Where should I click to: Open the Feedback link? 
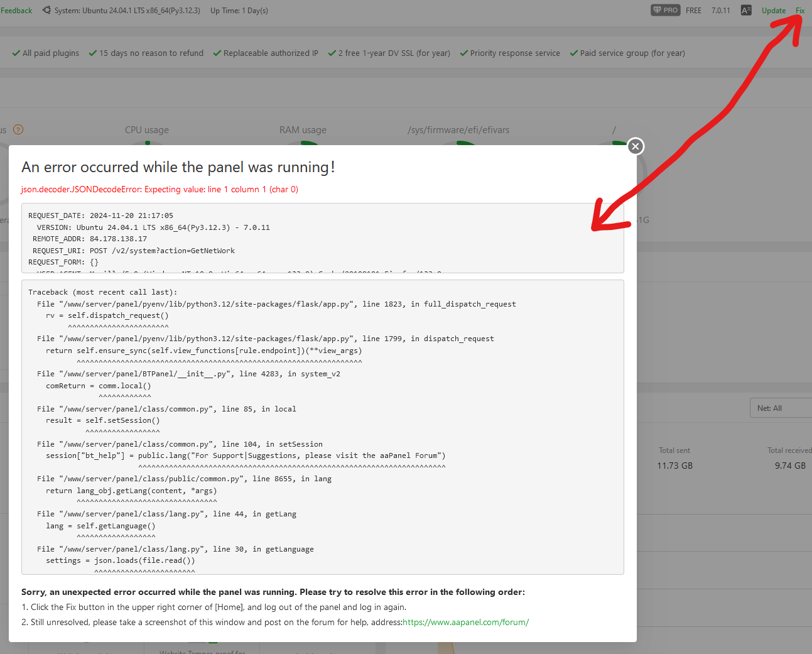click(16, 11)
